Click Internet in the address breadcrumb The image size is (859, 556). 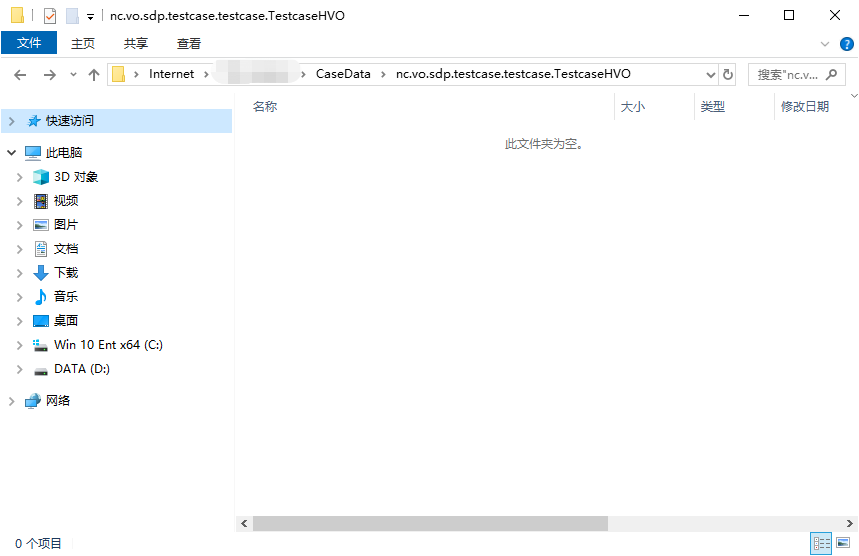click(x=171, y=74)
